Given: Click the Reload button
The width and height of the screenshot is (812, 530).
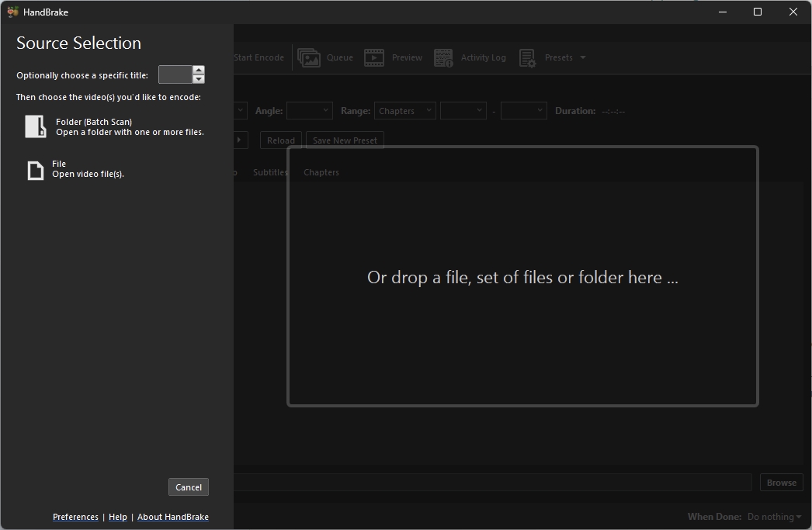Looking at the screenshot, I should coord(281,140).
